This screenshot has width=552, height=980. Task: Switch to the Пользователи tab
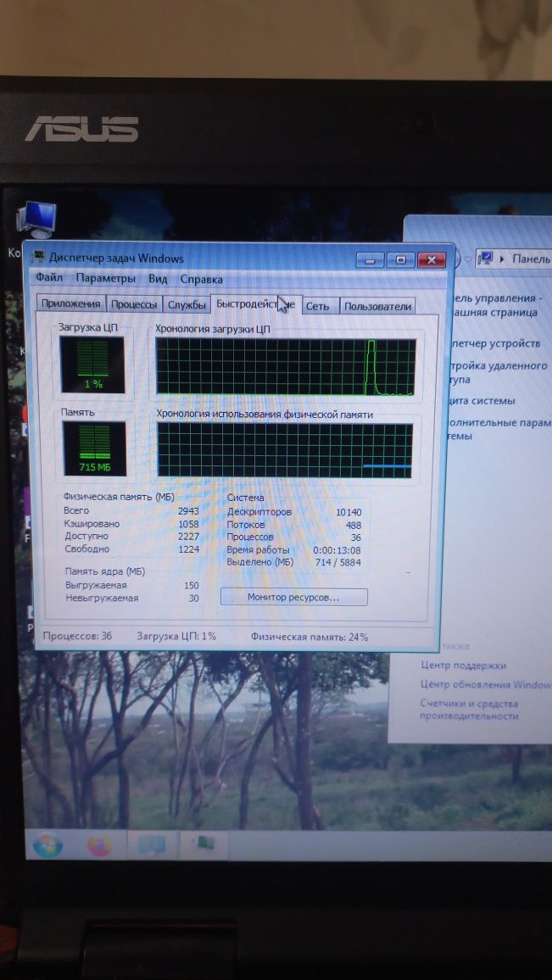click(377, 306)
